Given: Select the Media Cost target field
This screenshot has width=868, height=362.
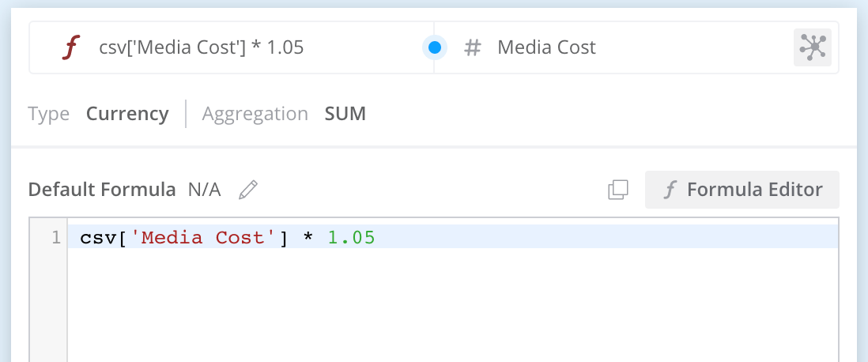Looking at the screenshot, I should [546, 48].
